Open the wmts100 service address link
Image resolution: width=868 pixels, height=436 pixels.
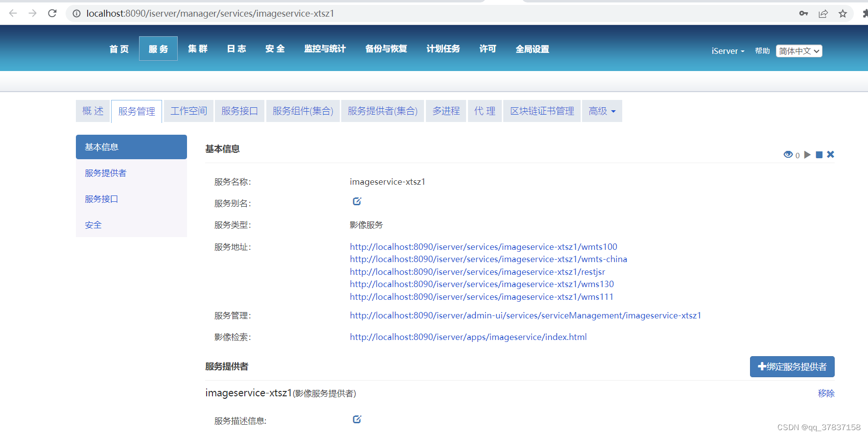pyautogui.click(x=484, y=247)
